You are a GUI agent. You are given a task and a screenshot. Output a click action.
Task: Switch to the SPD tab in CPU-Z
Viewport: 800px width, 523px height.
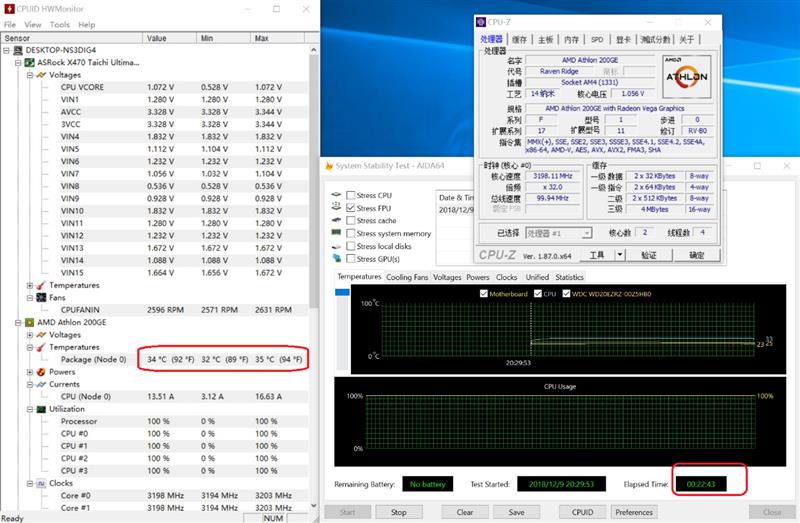click(597, 39)
